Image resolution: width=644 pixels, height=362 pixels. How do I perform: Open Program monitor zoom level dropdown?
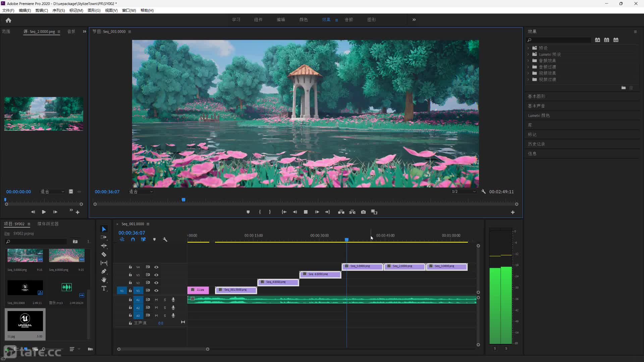click(x=141, y=192)
